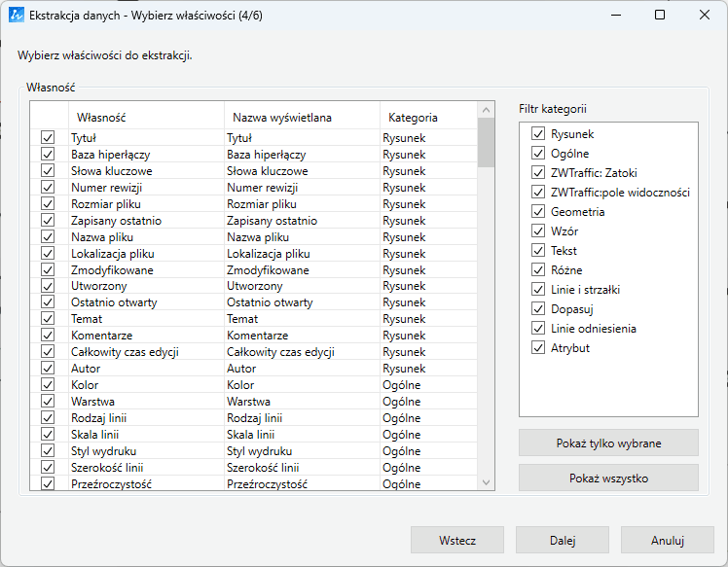Image resolution: width=728 pixels, height=567 pixels.
Task: Toggle ZWTraffic:pole widoczności filter
Action: pos(537,193)
